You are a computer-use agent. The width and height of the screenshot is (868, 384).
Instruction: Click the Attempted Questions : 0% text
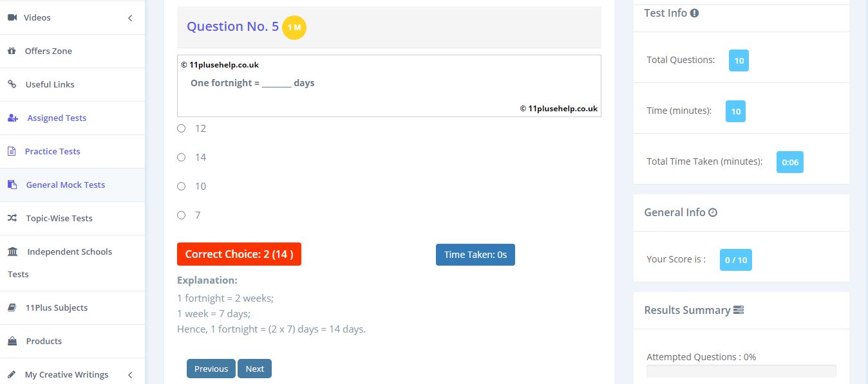701,357
